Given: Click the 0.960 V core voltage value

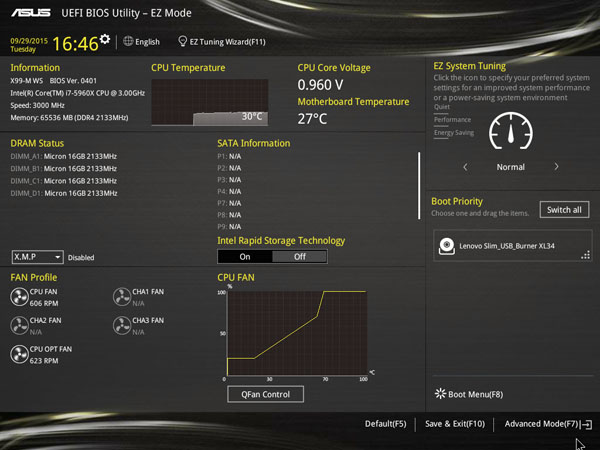Looking at the screenshot, I should (320, 85).
